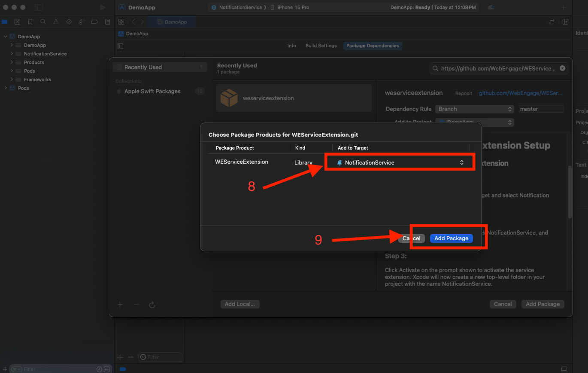588x373 pixels.
Task: Switch to the Info tab
Action: [291, 46]
